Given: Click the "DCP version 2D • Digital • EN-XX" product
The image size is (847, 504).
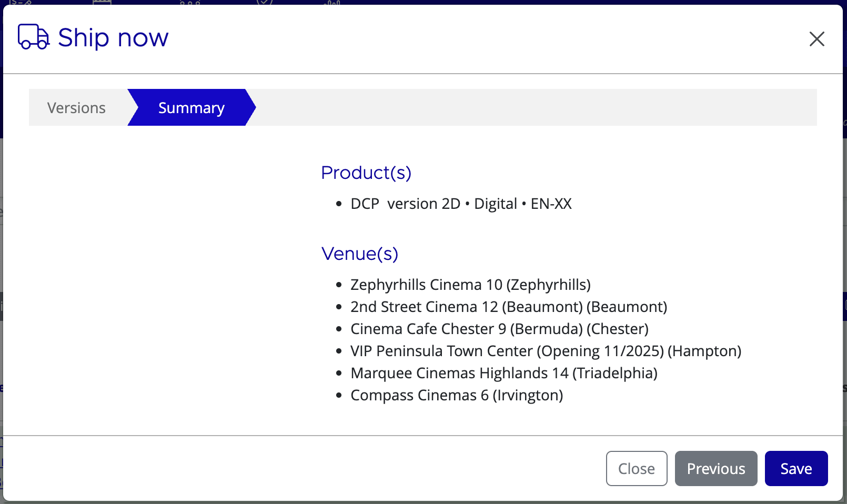Looking at the screenshot, I should tap(461, 204).
